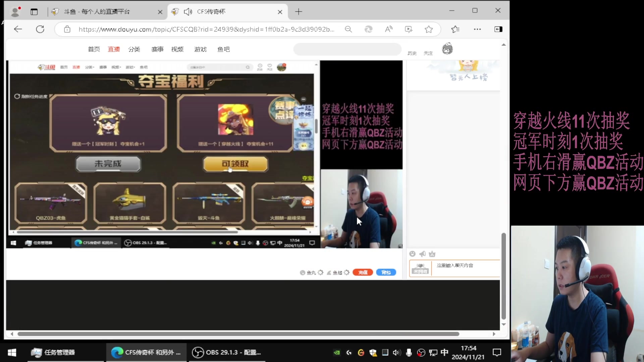Viewport: 644px width, 362px height.
Task: Click the megaphone icon above chat box
Action: pyautogui.click(x=422, y=254)
